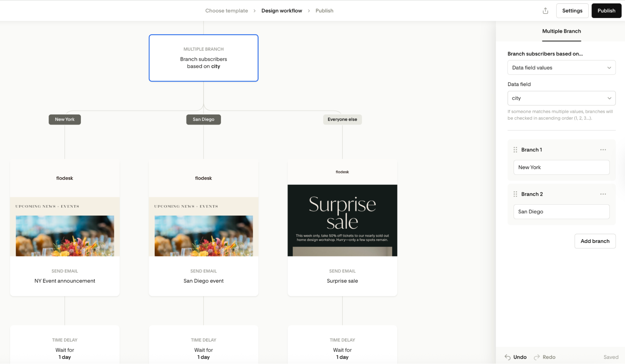Click the Undo arrow icon
Screen dimensions: 625x364
coord(507,357)
